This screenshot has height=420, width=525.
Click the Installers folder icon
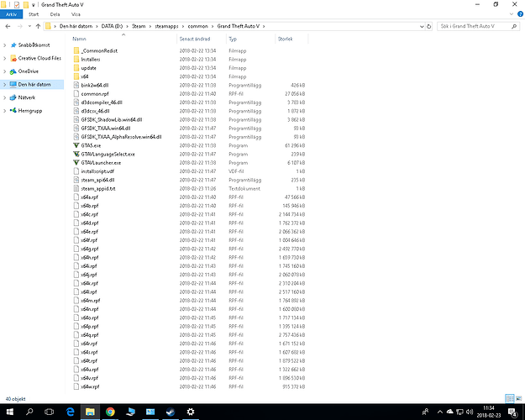coord(76,60)
